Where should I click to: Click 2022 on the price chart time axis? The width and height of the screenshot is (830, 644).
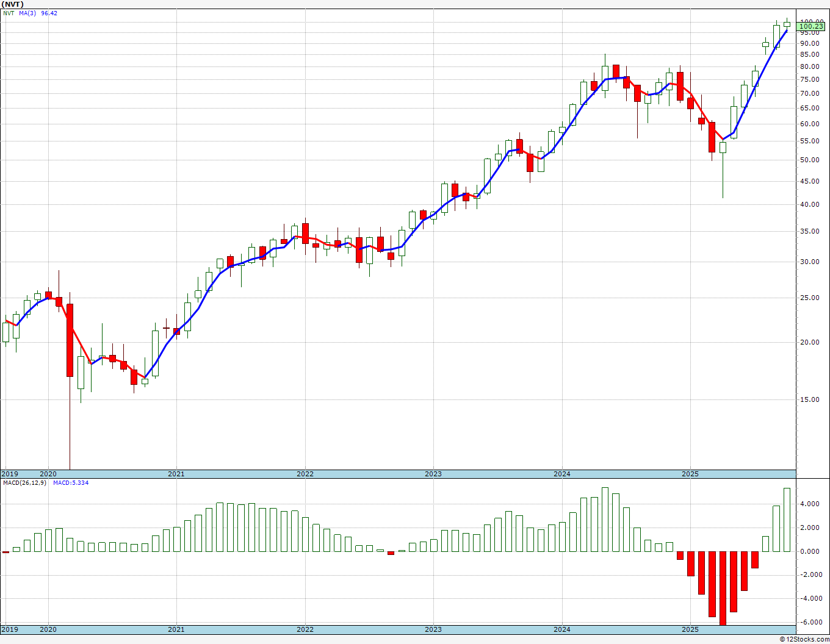pyautogui.click(x=305, y=474)
